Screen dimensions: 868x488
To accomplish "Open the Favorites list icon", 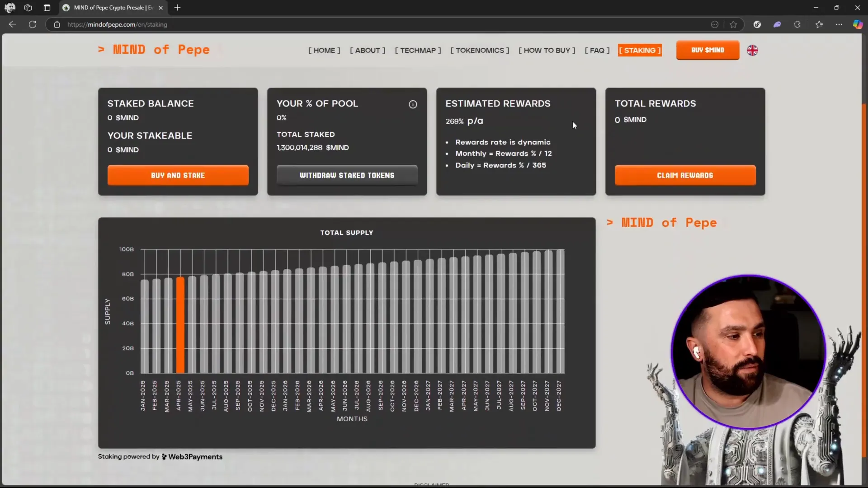I will (x=819, y=24).
